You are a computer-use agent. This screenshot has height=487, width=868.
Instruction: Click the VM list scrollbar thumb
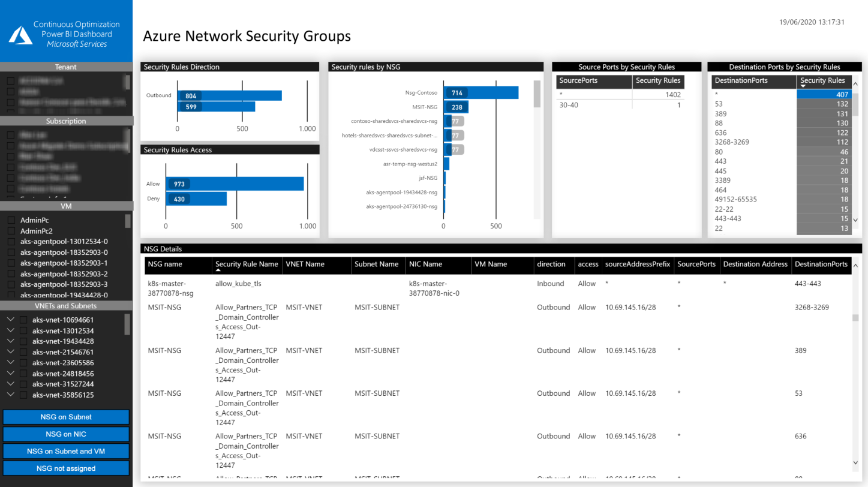[128, 221]
